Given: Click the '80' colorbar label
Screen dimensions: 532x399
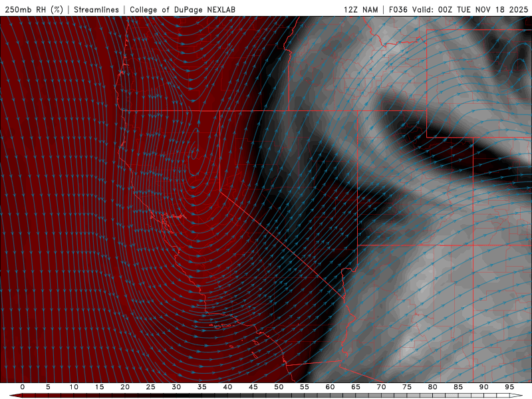Looking at the screenshot, I should [x=433, y=387].
